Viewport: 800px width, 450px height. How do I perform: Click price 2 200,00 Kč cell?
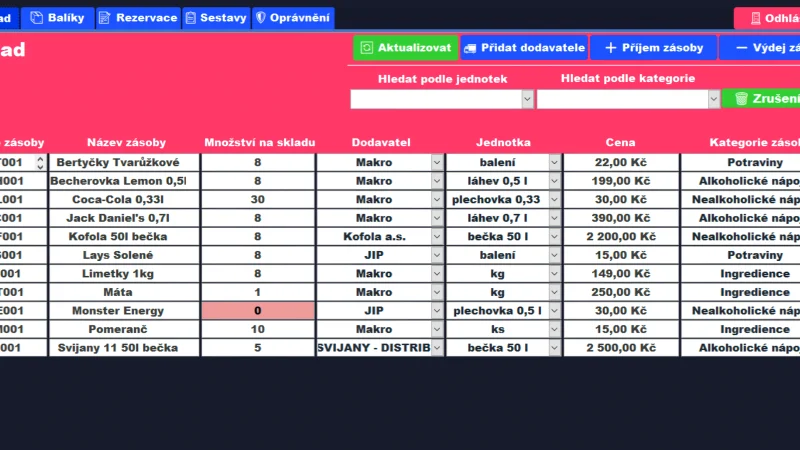click(x=621, y=237)
